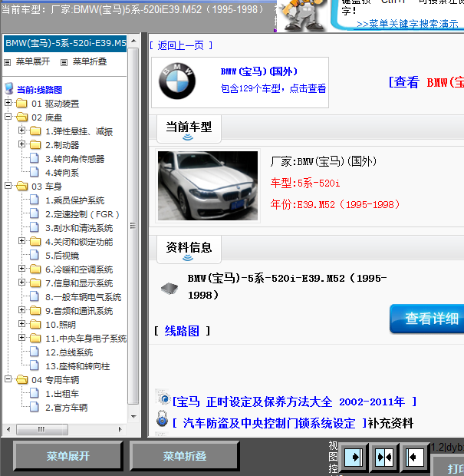
Task: Click the 01 驱动装置 folder icon
Action: (21, 103)
